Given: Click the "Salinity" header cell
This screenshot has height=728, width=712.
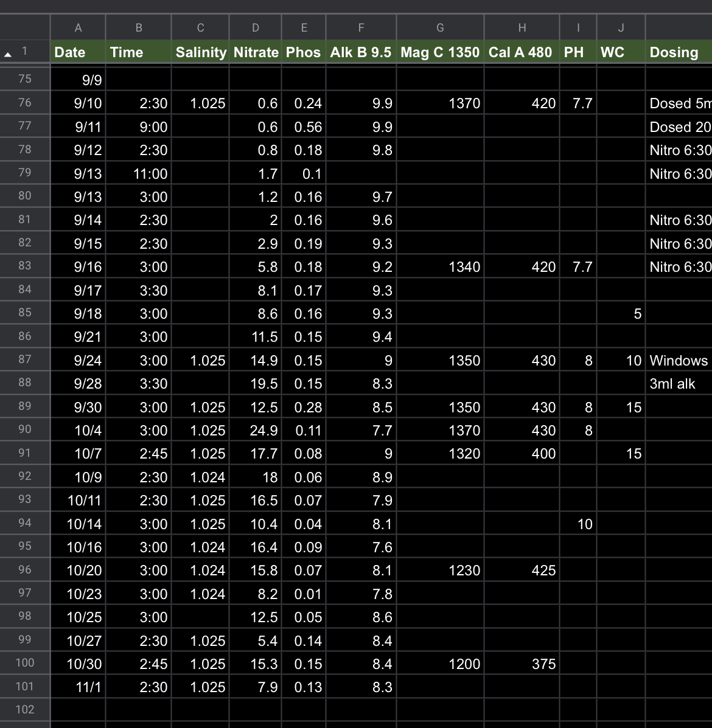Looking at the screenshot, I should [200, 52].
